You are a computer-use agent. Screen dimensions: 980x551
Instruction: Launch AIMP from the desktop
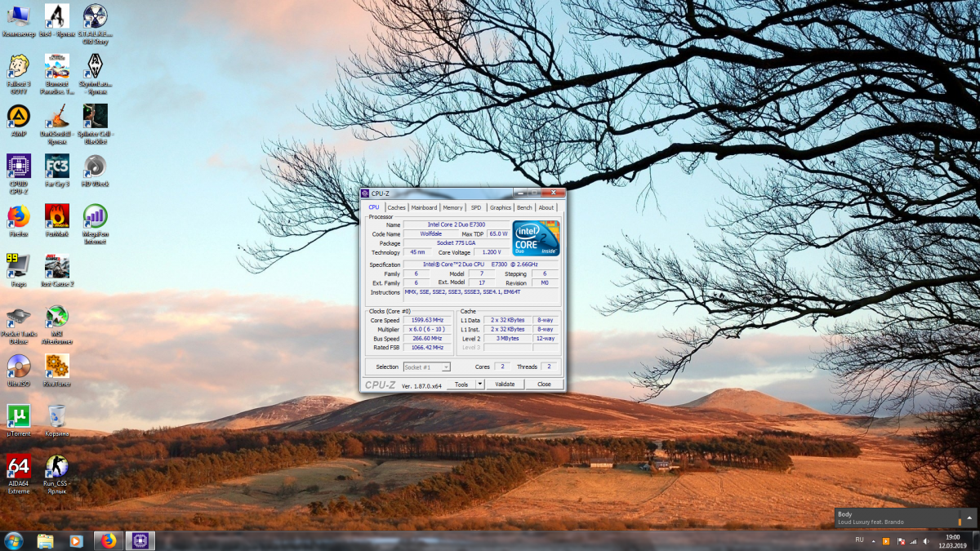pyautogui.click(x=19, y=122)
